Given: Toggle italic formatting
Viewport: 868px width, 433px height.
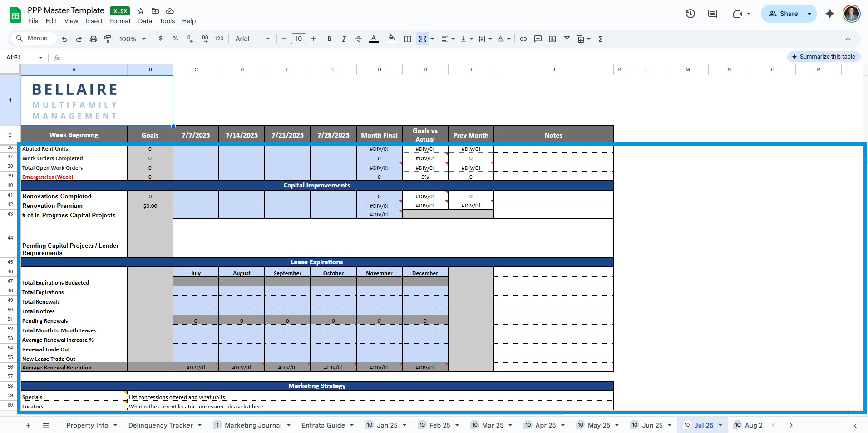Looking at the screenshot, I should click(x=344, y=39).
